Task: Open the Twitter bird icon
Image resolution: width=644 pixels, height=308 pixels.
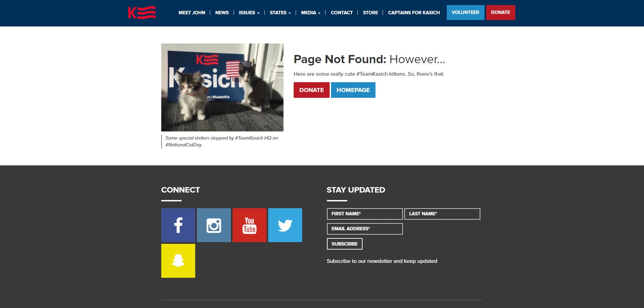Action: pyautogui.click(x=285, y=225)
